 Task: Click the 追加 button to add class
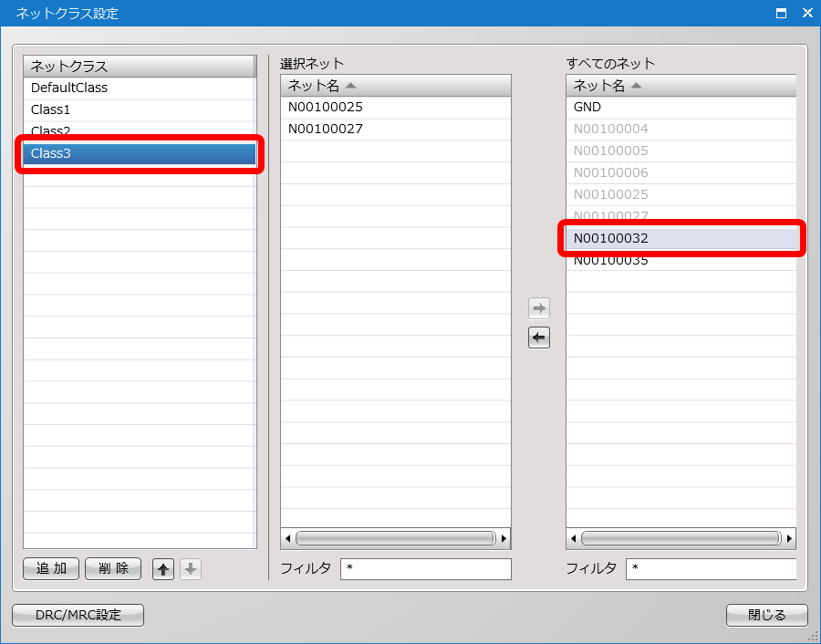[x=51, y=569]
